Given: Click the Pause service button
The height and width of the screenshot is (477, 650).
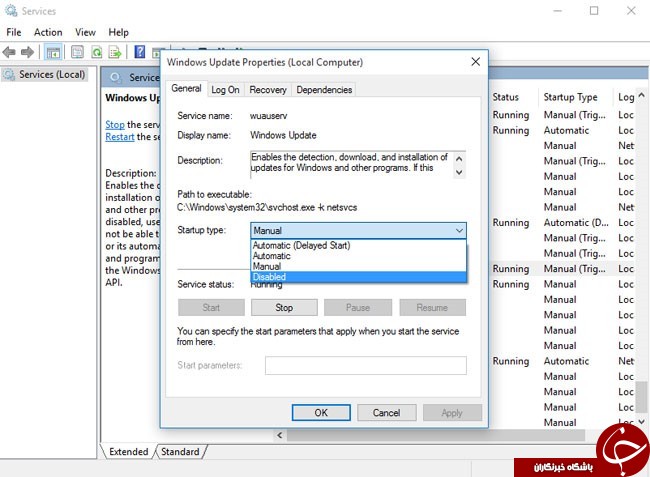Looking at the screenshot, I should [x=358, y=308].
